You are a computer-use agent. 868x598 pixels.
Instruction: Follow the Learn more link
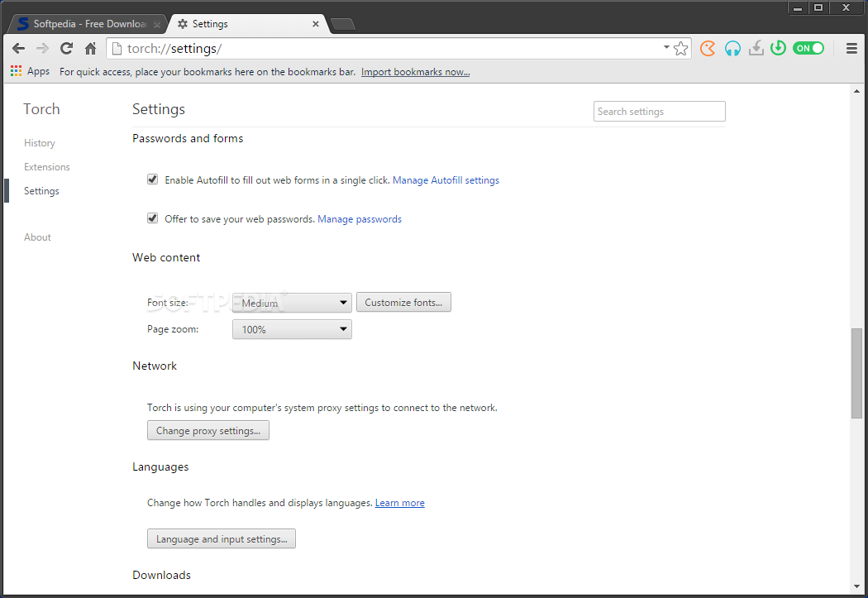pos(399,503)
